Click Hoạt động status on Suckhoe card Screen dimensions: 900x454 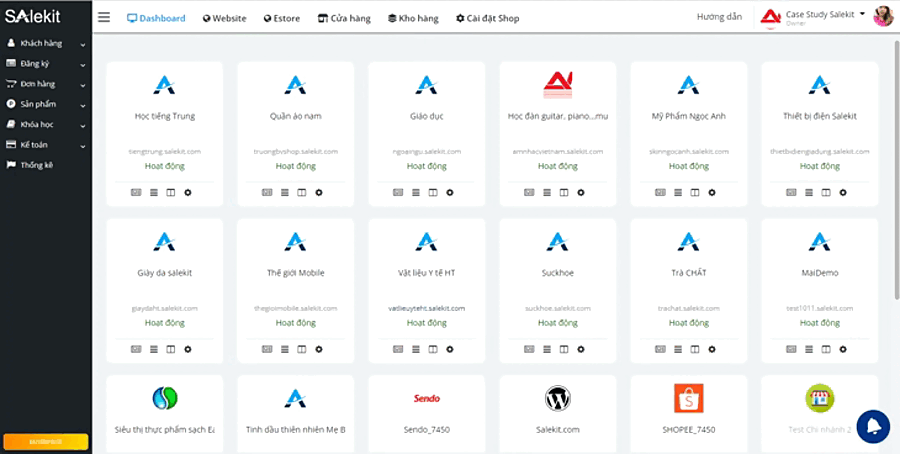pyautogui.click(x=557, y=323)
